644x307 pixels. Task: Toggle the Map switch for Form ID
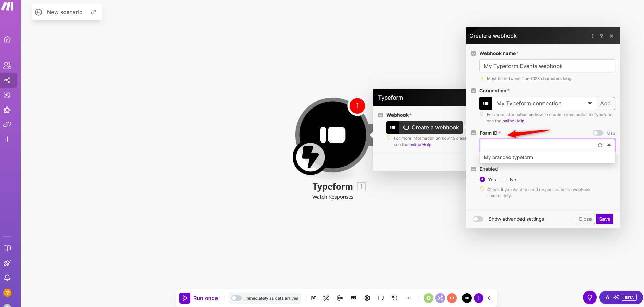tap(598, 133)
